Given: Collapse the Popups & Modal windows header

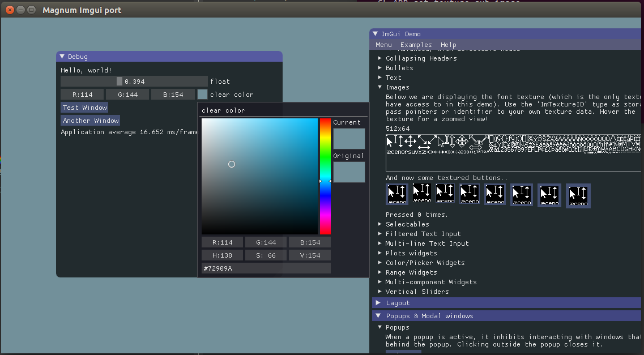Looking at the screenshot, I should pyautogui.click(x=507, y=316).
